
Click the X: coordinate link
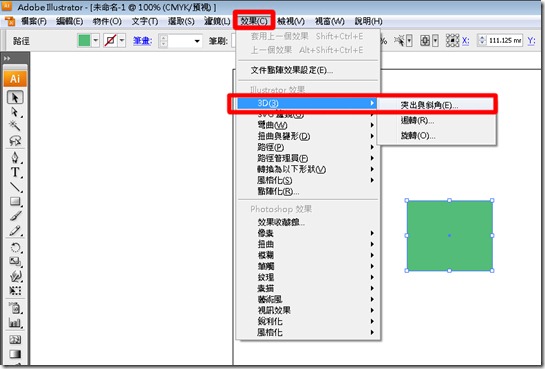pos(465,41)
